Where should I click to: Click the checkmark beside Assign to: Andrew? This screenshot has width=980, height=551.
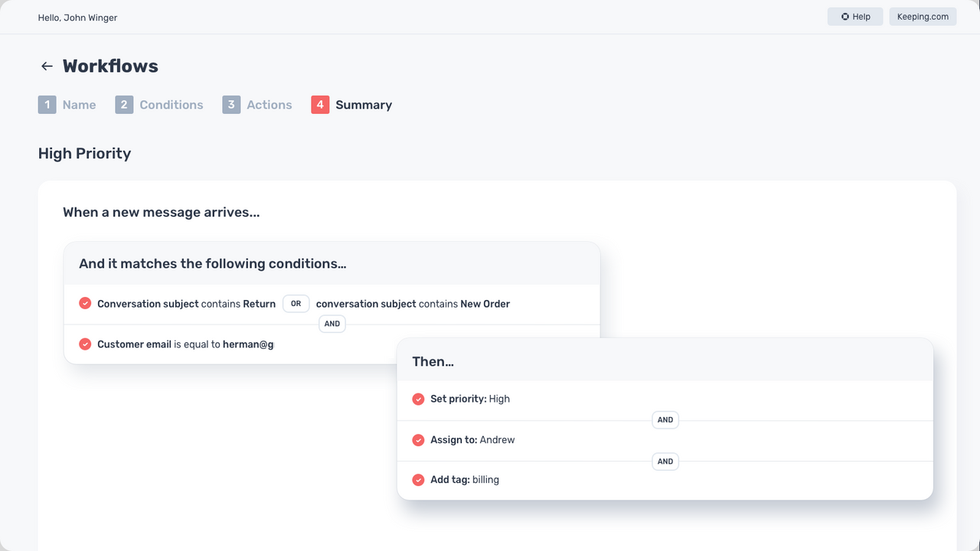coord(418,439)
